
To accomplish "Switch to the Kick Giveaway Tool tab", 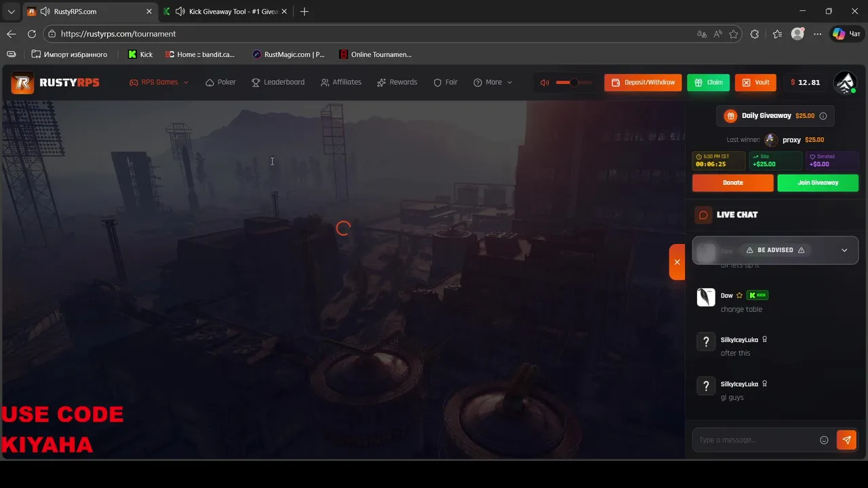I will tap(226, 12).
